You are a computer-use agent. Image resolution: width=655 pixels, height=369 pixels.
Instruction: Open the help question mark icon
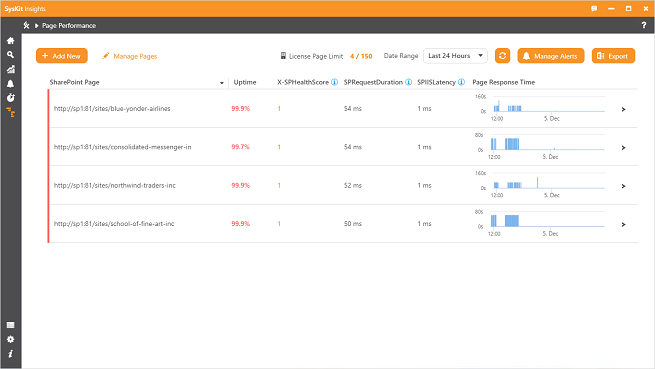point(644,25)
